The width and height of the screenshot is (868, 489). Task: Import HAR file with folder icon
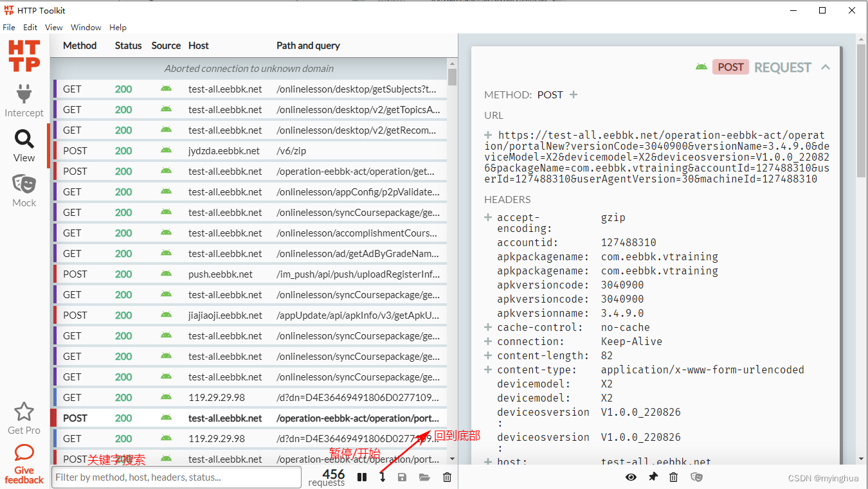424,477
